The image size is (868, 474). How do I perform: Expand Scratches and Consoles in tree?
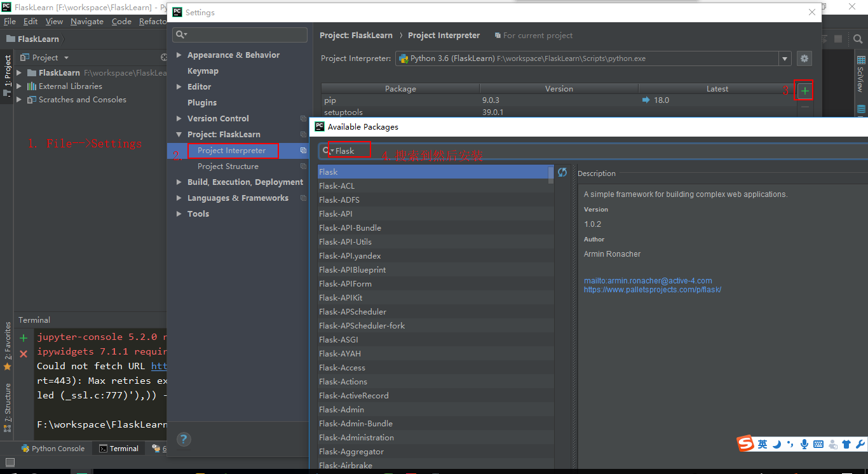tap(19, 100)
